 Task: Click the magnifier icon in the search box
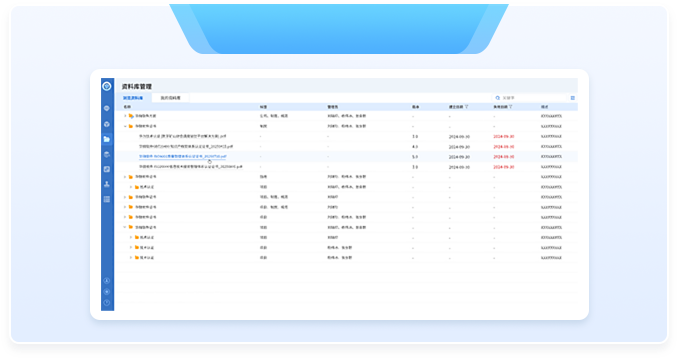click(x=498, y=98)
